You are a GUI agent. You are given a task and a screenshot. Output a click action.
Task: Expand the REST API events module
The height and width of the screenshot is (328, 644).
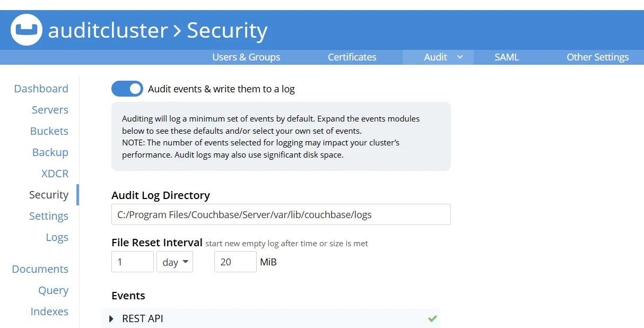click(111, 318)
